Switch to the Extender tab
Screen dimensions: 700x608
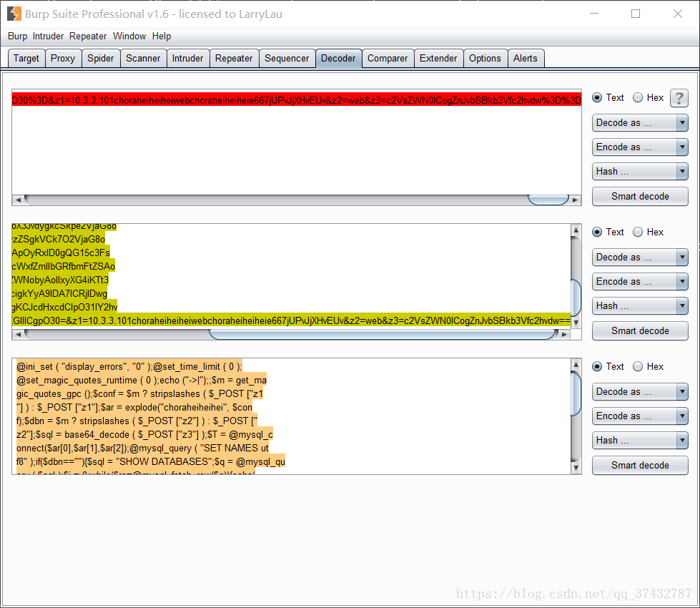(x=438, y=59)
